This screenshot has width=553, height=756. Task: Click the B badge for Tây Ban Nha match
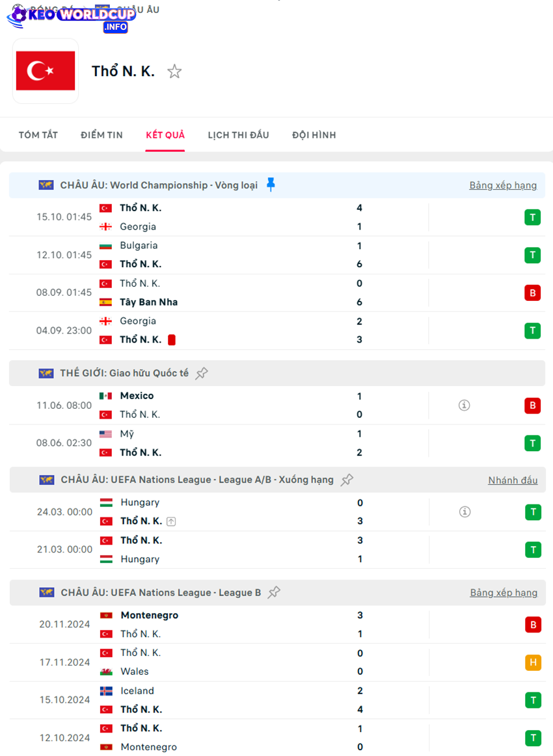tap(532, 293)
